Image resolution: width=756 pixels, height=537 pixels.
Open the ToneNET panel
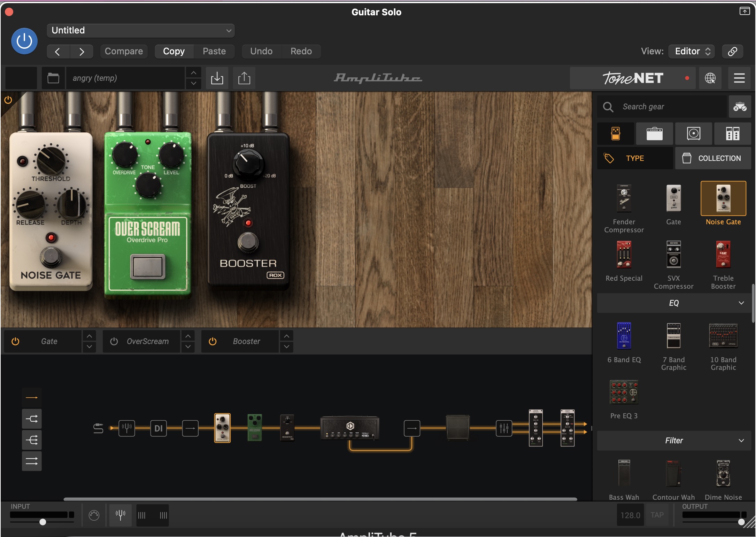633,78
